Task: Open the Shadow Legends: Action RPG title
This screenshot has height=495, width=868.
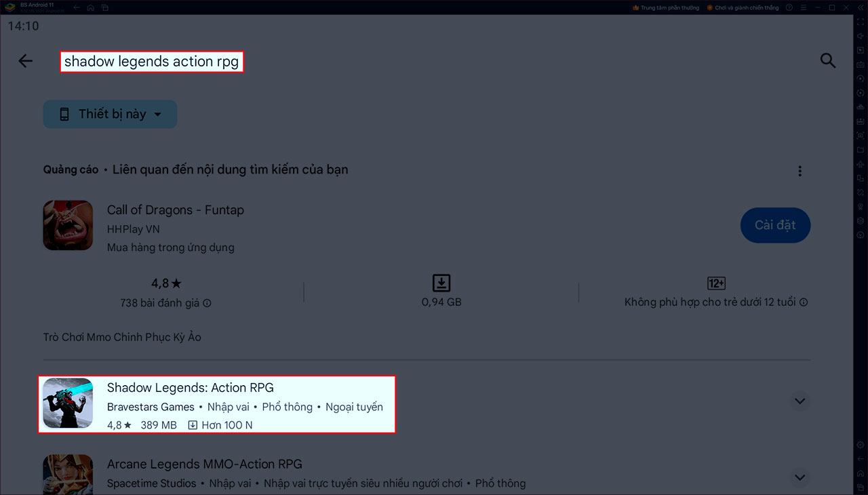Action: click(191, 388)
